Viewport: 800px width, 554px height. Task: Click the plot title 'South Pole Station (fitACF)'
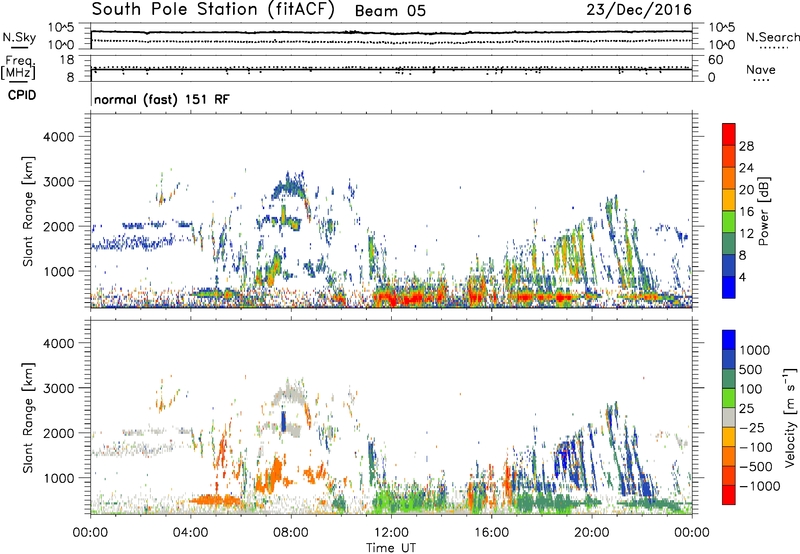(x=213, y=9)
